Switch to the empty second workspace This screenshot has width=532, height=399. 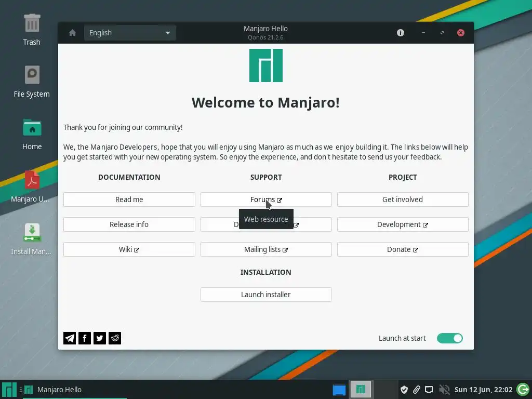pyautogui.click(x=385, y=390)
